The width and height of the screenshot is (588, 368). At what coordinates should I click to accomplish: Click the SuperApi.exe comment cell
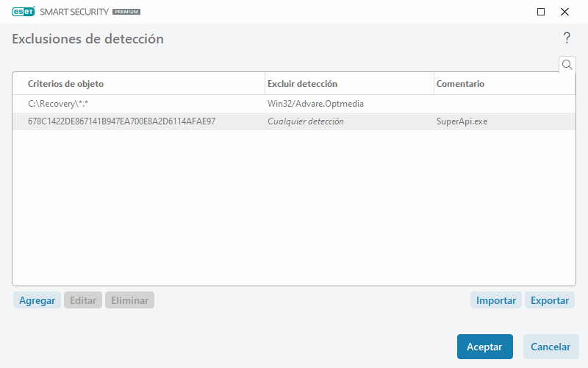point(462,121)
